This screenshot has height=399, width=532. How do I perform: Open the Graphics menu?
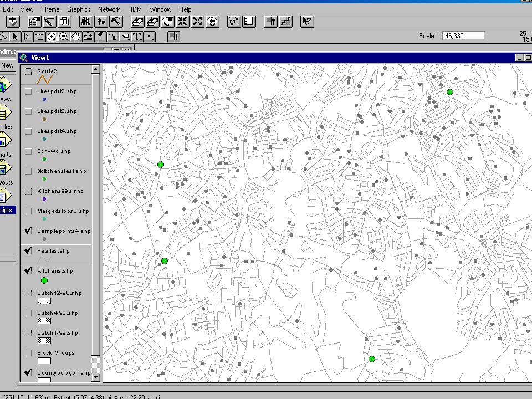click(x=79, y=9)
